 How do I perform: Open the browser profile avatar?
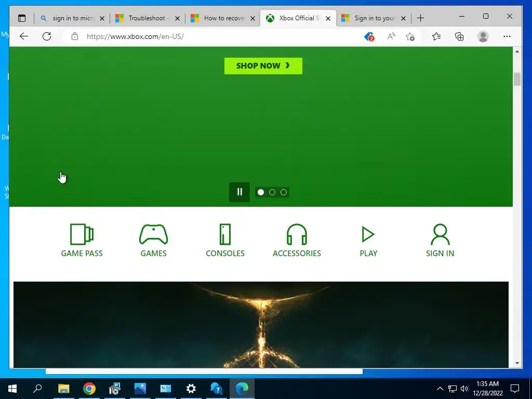483,36
